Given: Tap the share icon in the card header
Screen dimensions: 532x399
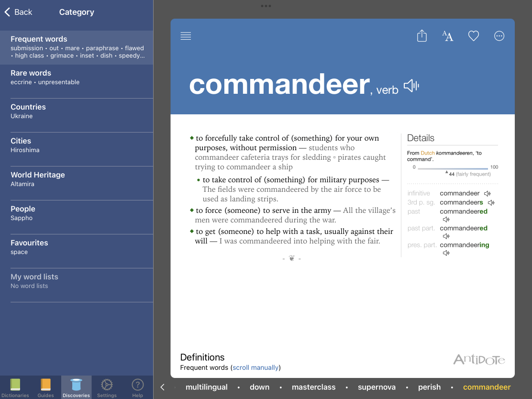Looking at the screenshot, I should click(421, 36).
